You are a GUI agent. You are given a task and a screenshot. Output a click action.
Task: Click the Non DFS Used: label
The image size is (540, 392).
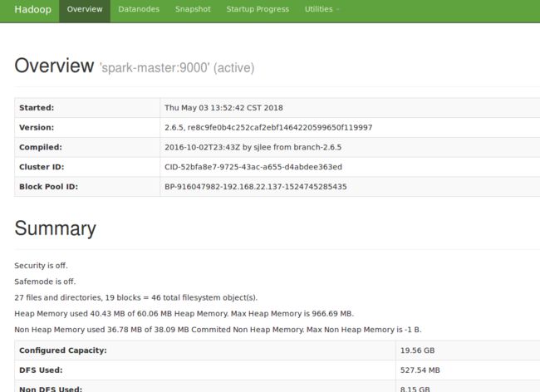pos(51,389)
